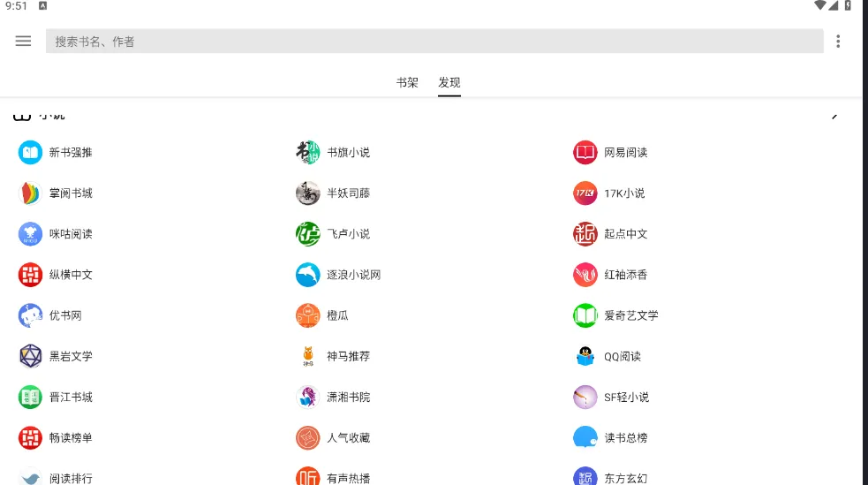Tap the 17K小说 icon

[585, 193]
